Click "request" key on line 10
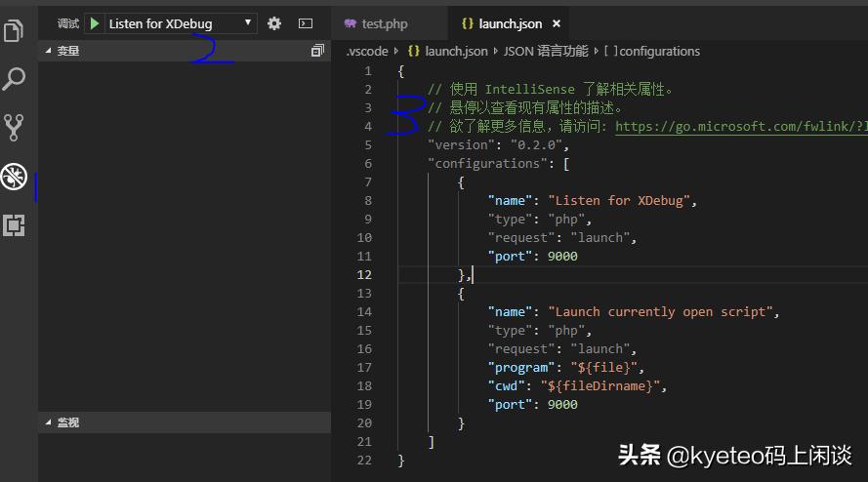This screenshot has height=482, width=868. pyautogui.click(x=521, y=237)
